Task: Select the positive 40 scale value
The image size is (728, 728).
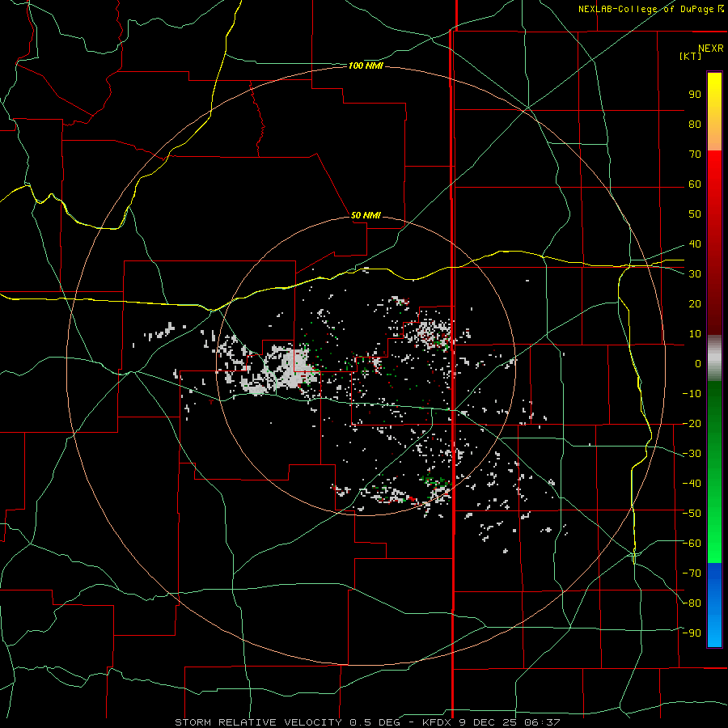Action: tap(695, 243)
